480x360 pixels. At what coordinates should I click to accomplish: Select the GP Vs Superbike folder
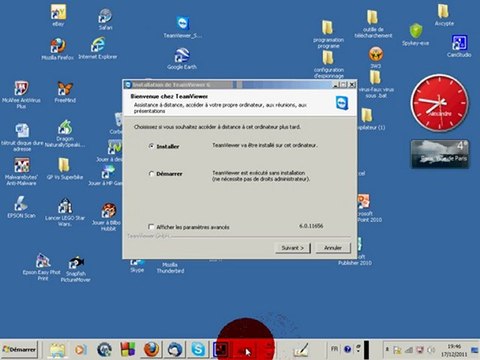pyautogui.click(x=64, y=169)
